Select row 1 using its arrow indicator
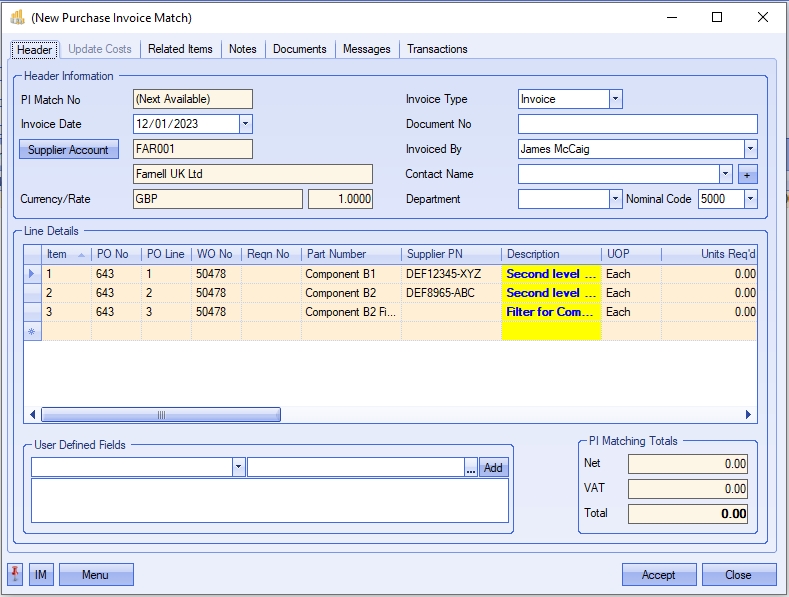 click(33, 273)
